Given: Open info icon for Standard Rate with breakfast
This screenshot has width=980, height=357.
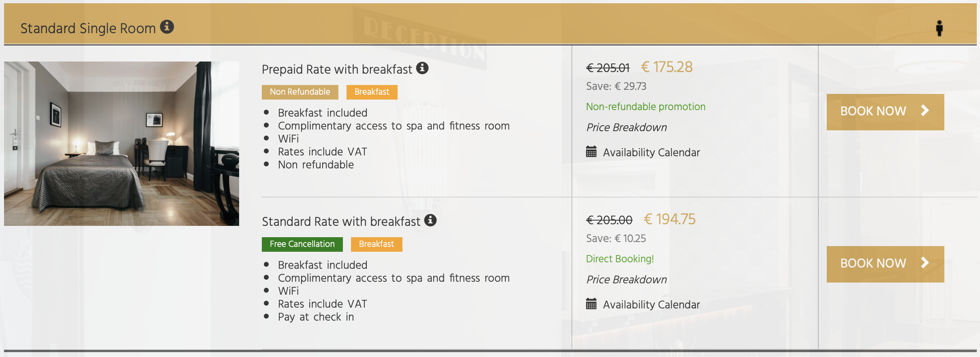Looking at the screenshot, I should tap(431, 221).
